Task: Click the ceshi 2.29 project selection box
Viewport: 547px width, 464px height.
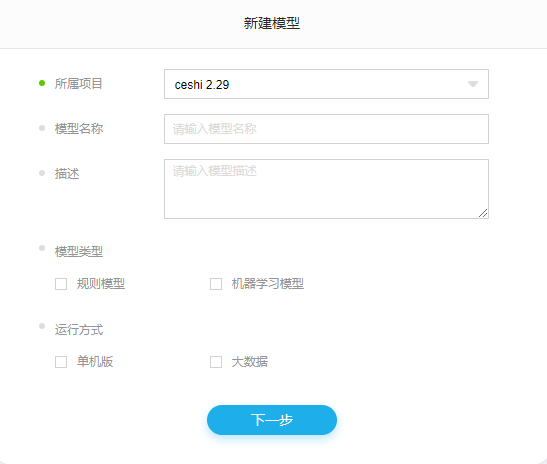Action: pos(326,84)
